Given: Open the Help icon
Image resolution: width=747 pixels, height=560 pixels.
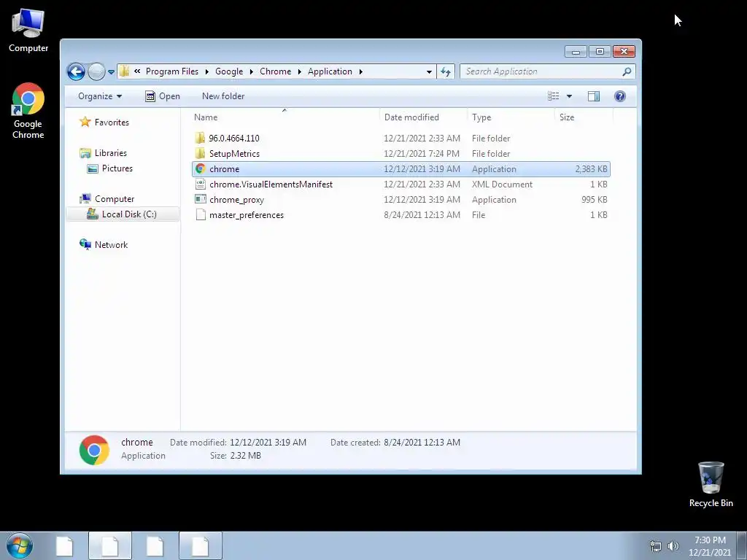Looking at the screenshot, I should point(620,96).
